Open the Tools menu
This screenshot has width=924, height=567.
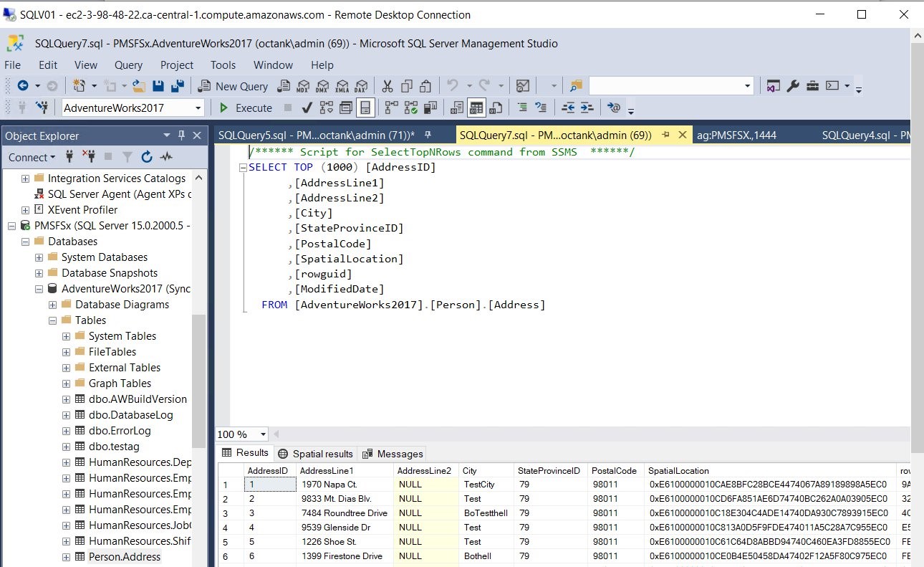223,65
